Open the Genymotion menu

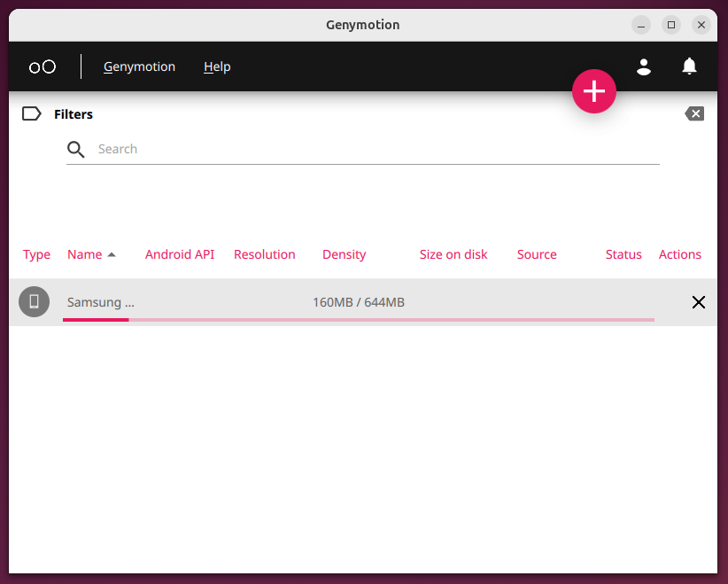click(x=139, y=66)
